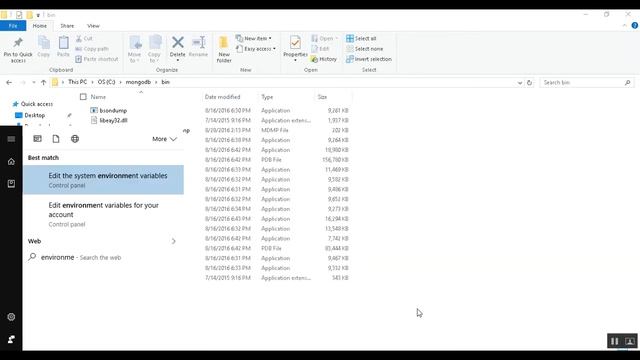This screenshot has height=360, width=640.
Task: Click Cut in Clipboard group
Action: [x=84, y=38]
